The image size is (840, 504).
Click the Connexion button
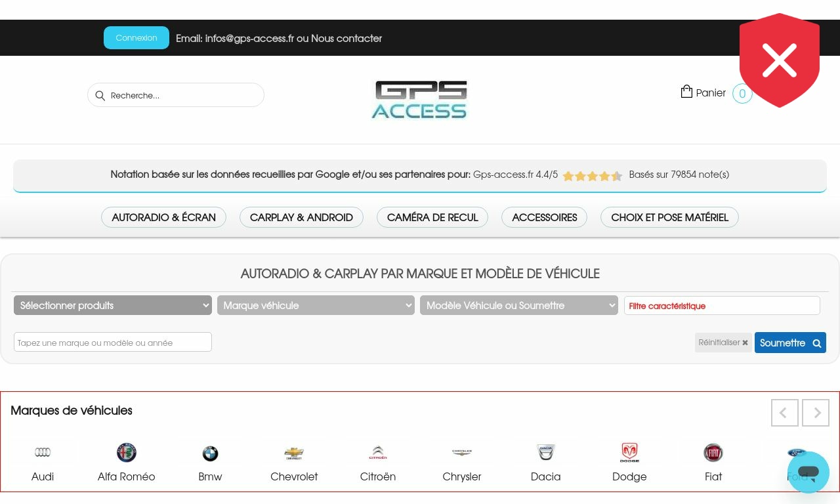[136, 38]
